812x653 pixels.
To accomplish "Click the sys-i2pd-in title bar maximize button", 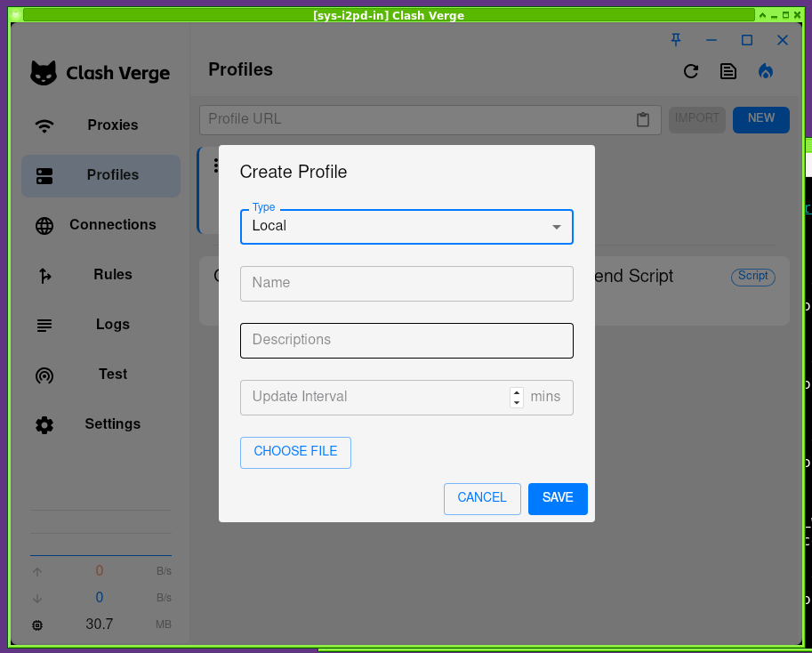I will (785, 15).
